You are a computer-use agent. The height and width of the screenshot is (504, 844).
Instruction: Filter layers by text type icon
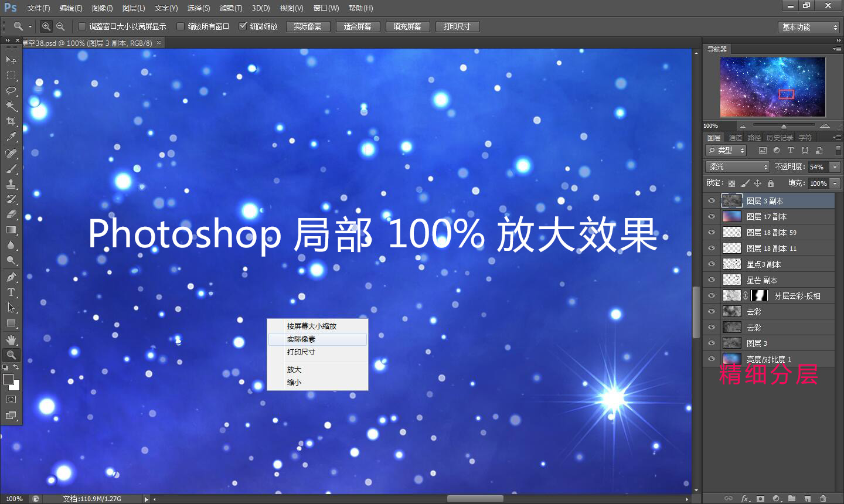(791, 151)
